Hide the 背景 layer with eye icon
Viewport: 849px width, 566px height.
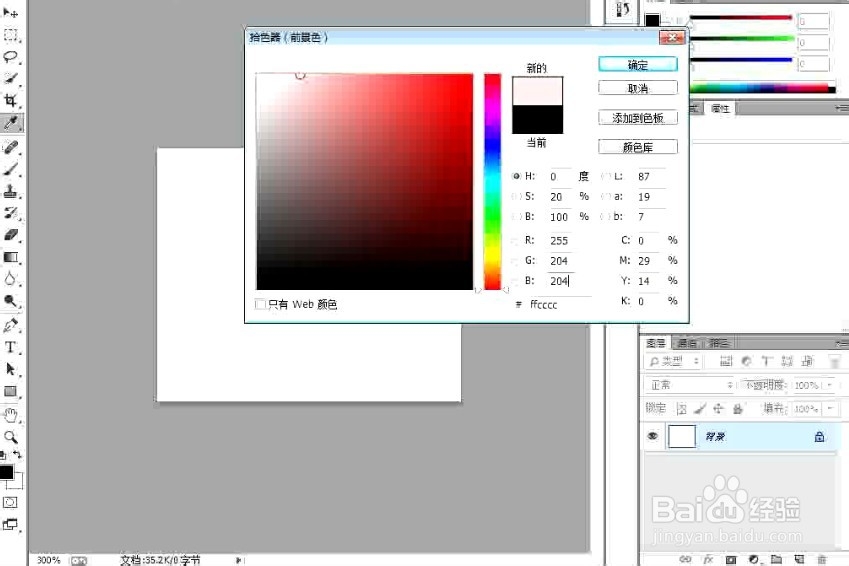point(653,436)
